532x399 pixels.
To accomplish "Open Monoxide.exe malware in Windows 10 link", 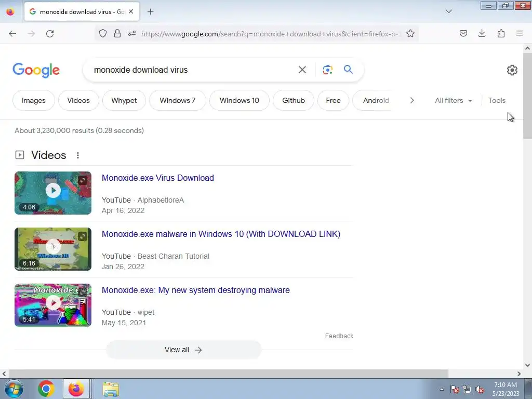I will tap(221, 234).
